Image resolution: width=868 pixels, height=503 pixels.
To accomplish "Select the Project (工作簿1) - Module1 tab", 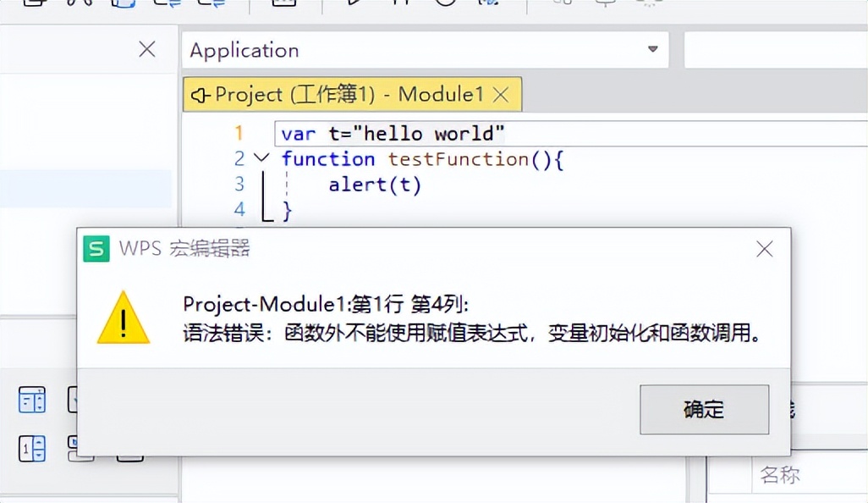I will (352, 94).
